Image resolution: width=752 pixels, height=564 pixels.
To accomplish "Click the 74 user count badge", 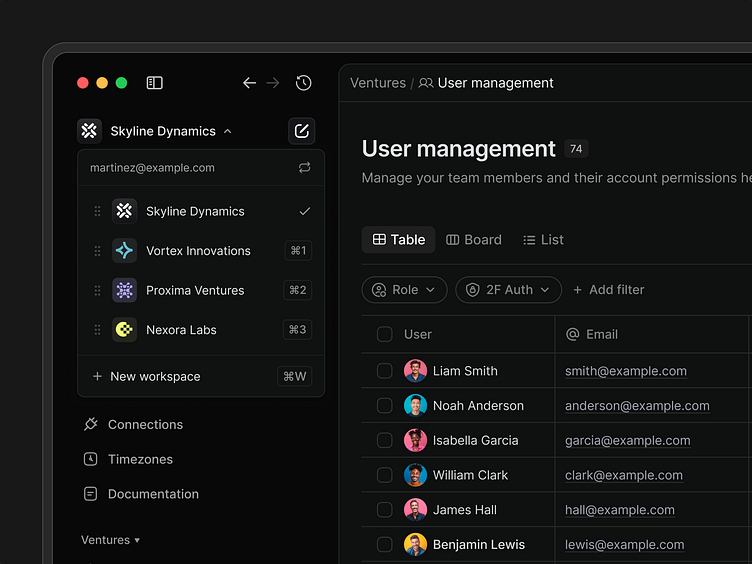I will tap(576, 149).
